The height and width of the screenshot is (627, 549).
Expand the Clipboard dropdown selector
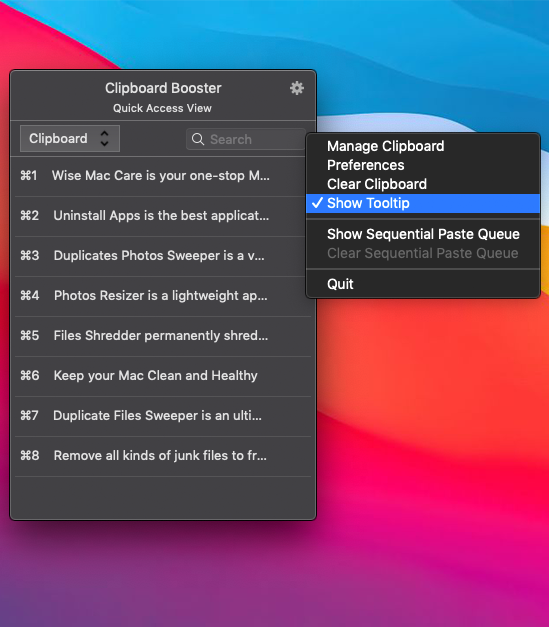click(x=70, y=139)
